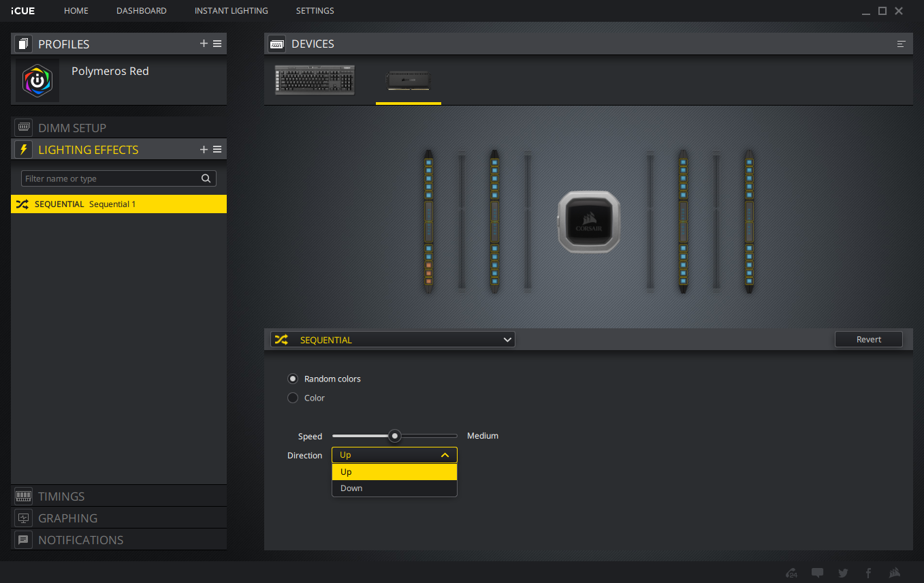Open the Lighting Effects list menu icon
The height and width of the screenshot is (583, 924).
217,149
